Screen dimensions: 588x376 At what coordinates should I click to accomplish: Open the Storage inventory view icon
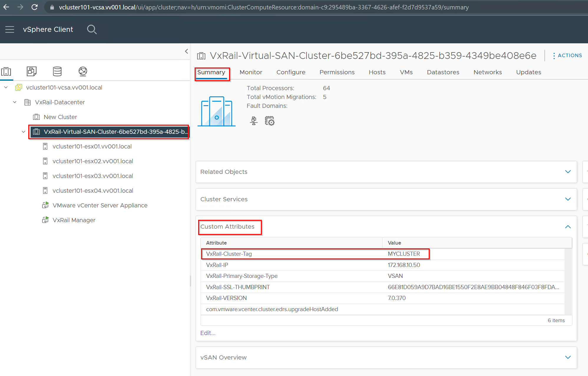coord(57,71)
